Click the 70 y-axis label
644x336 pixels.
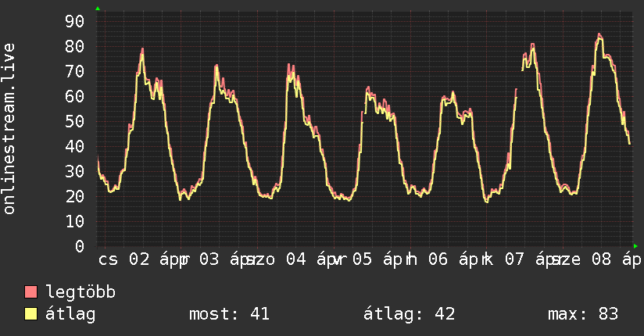tap(74, 71)
